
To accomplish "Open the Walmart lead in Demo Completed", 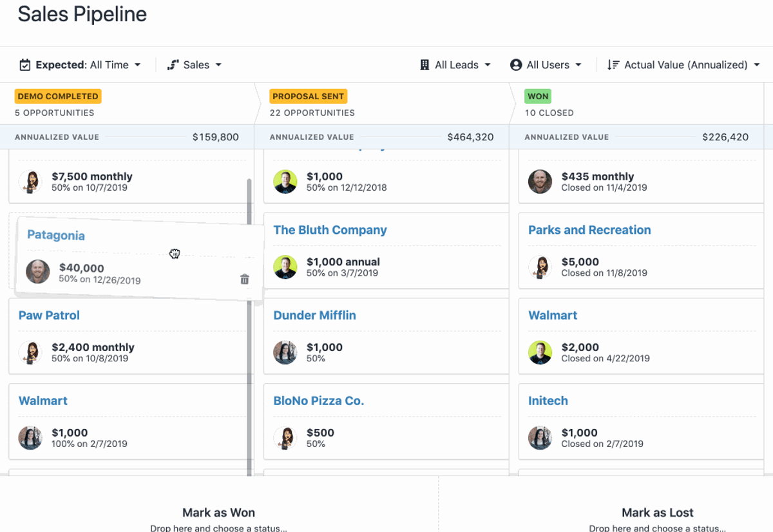I will 43,401.
